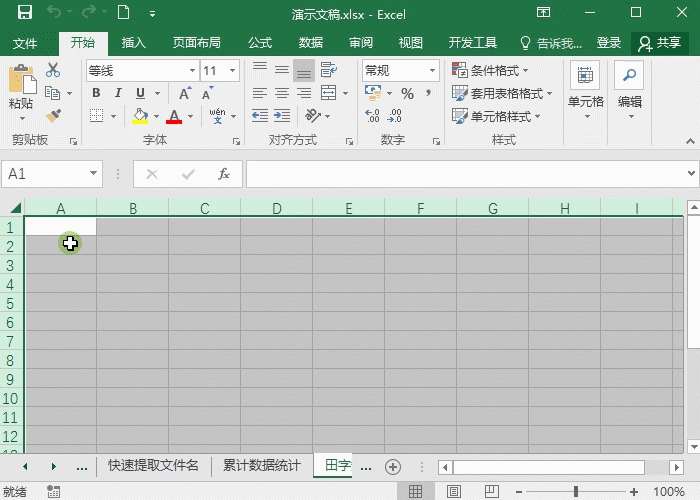Open the 常规 number format dropdown
This screenshot has width=700, height=500.
[x=432, y=71]
